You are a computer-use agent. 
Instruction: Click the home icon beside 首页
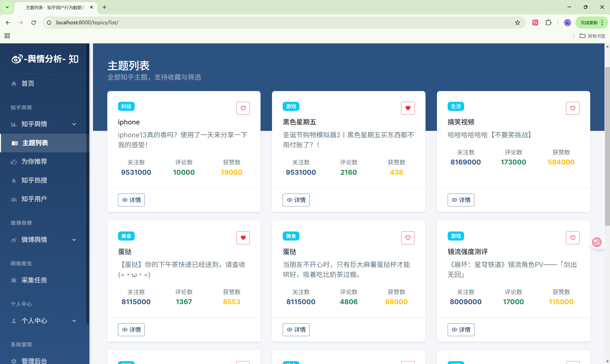(x=14, y=84)
